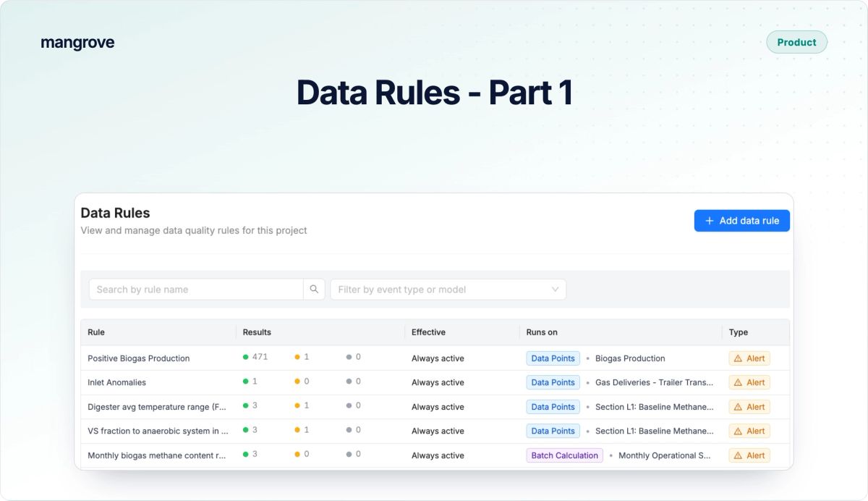
Task: Click Alert badge in VS fraction row
Action: [749, 431]
